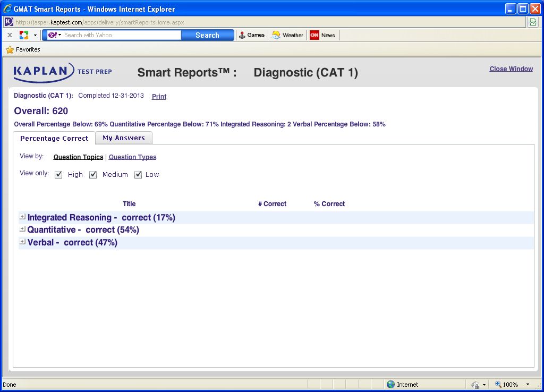Click the Title column header

pos(129,203)
